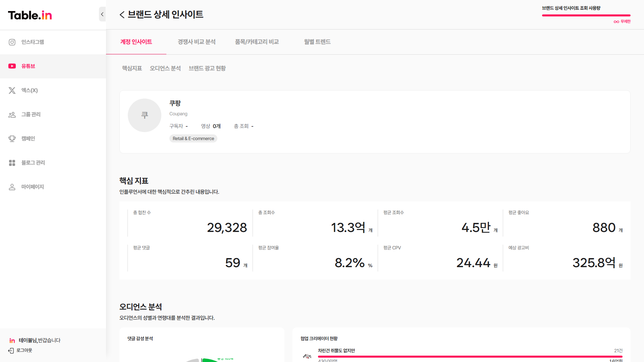The height and width of the screenshot is (362, 644).
Task: Click the 평균 CPV value 24.44
Action: point(473,263)
